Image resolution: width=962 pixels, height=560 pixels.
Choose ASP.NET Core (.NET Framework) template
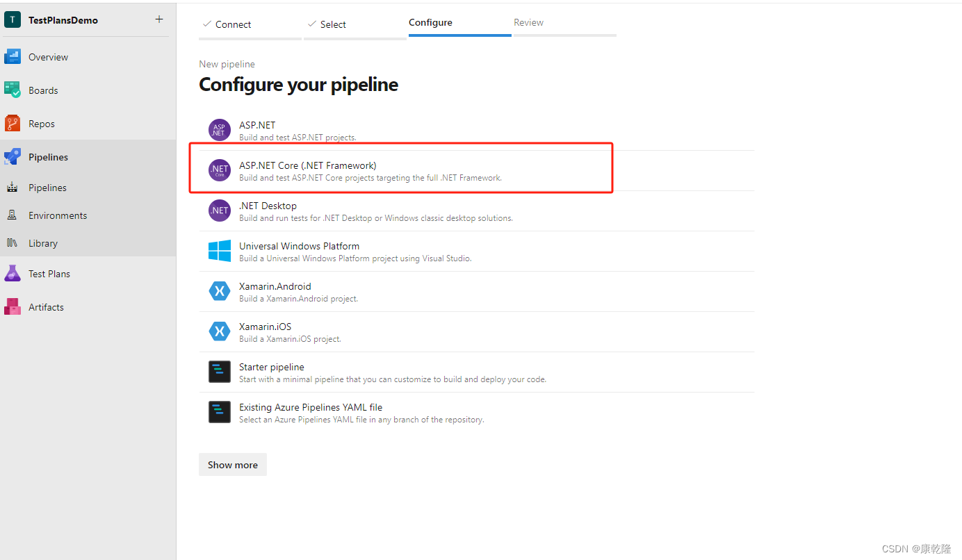click(x=308, y=165)
